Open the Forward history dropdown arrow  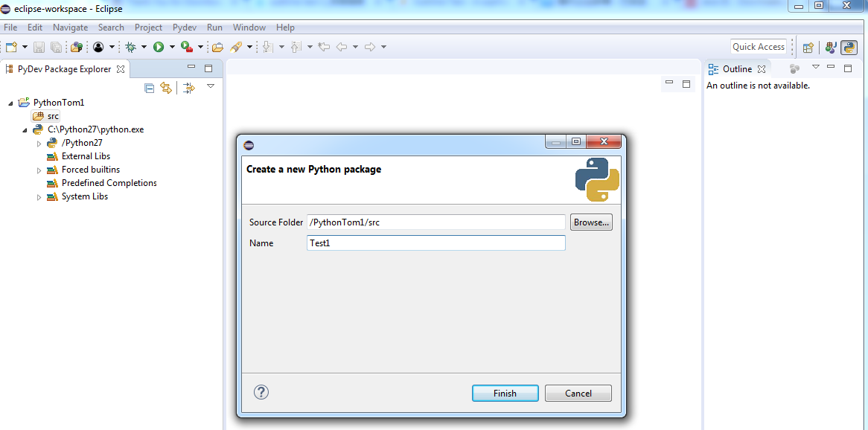coord(383,47)
